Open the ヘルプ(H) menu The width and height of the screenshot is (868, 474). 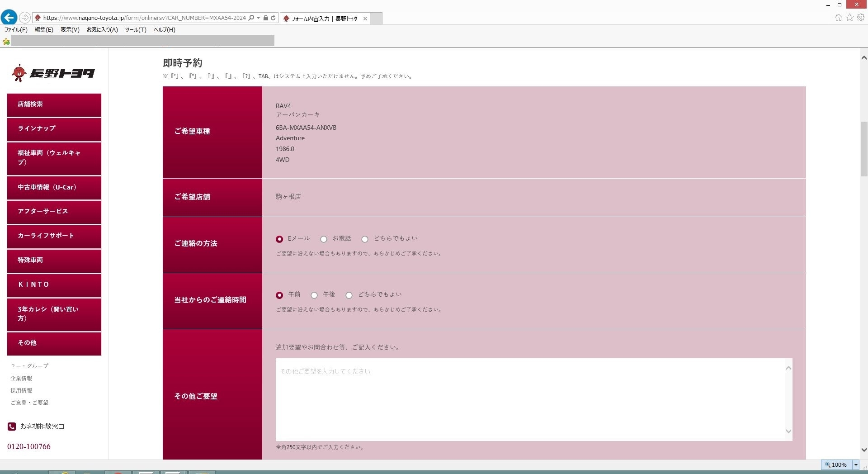pyautogui.click(x=164, y=30)
